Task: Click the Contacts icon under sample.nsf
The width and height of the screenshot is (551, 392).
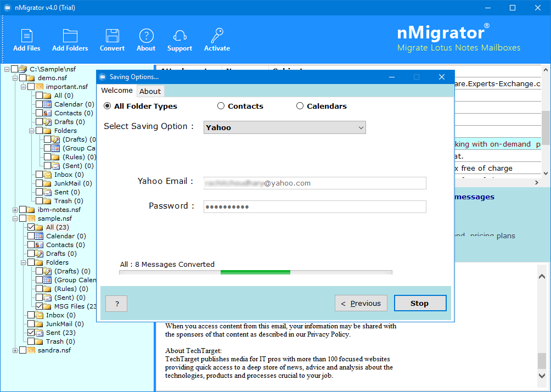Action: click(40, 245)
